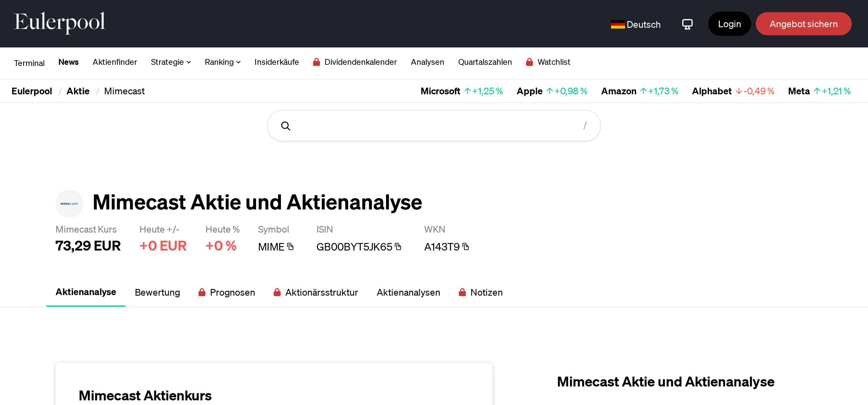
Task: Click the lock icon beside Watchlist
Action: tap(530, 62)
